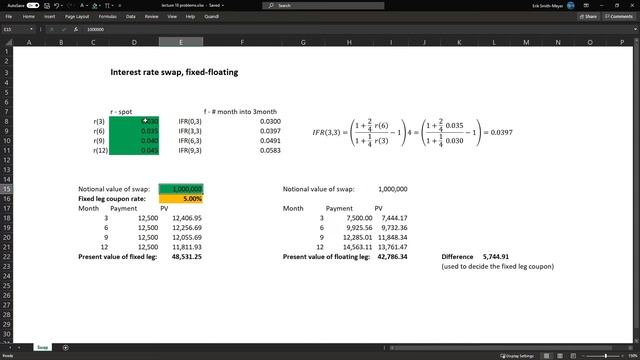
Task: Select the green notional value cell 1,000,000
Action: click(x=181, y=189)
